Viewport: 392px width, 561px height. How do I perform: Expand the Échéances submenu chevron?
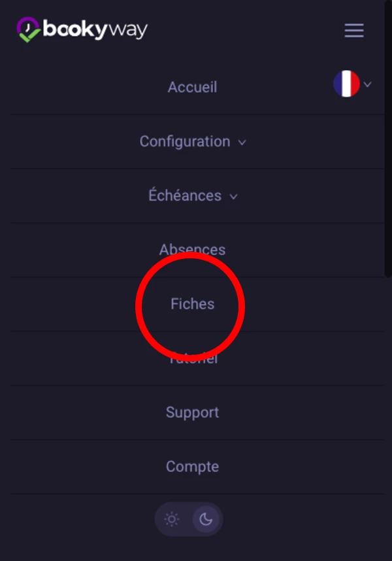coord(233,197)
